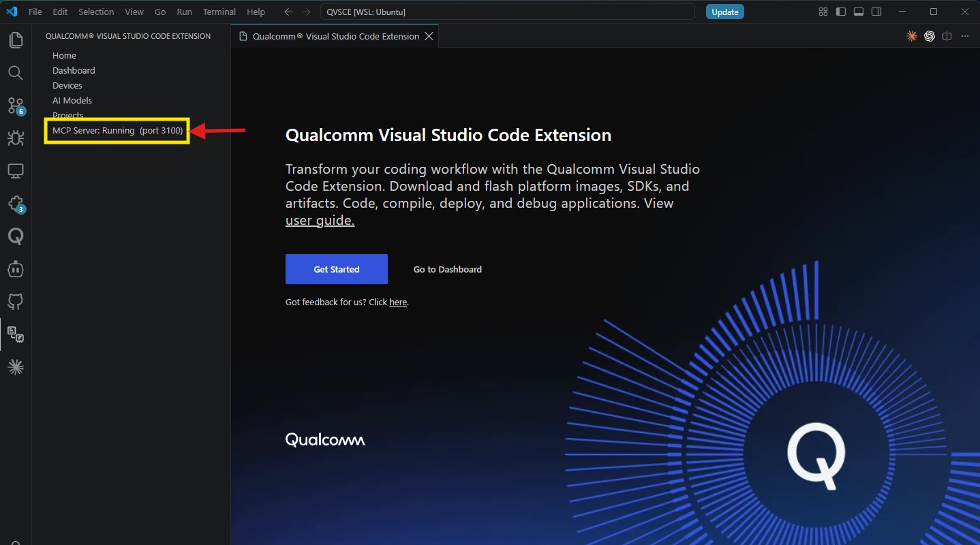Open the robot-face activity bar view
Image resolution: width=980 pixels, height=545 pixels.
tap(16, 269)
